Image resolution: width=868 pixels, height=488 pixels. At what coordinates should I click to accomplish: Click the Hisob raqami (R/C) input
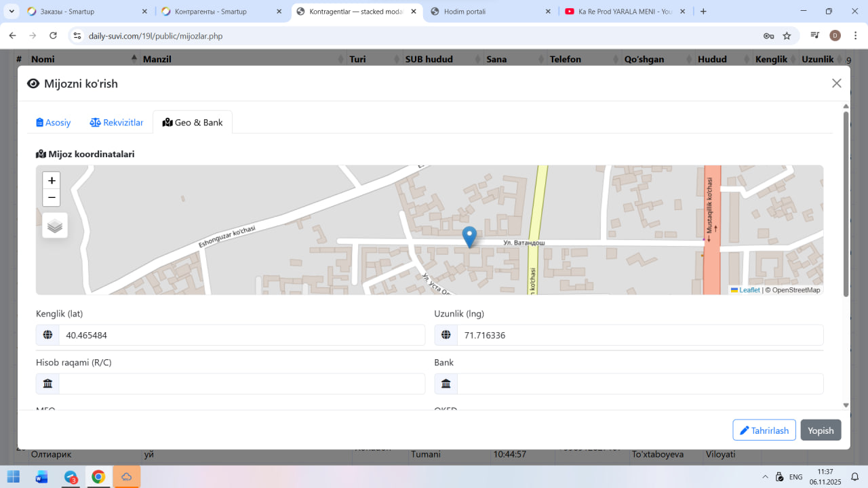coord(241,384)
